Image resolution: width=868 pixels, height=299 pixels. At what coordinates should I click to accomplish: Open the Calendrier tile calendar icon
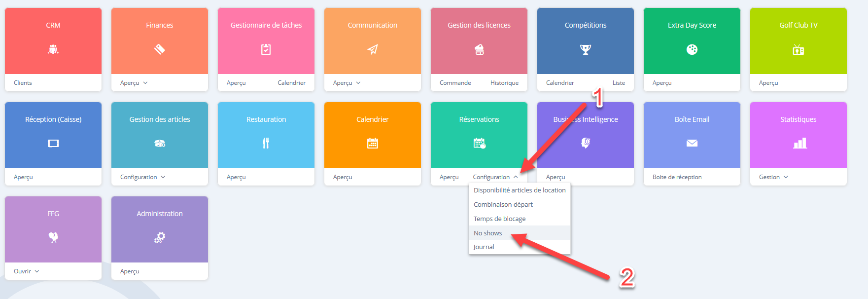click(x=373, y=144)
